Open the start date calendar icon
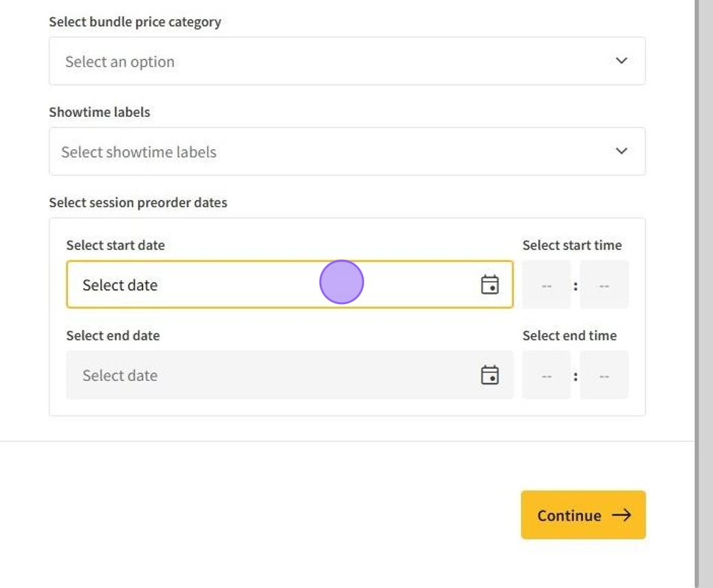This screenshot has height=588, width=713. point(490,285)
